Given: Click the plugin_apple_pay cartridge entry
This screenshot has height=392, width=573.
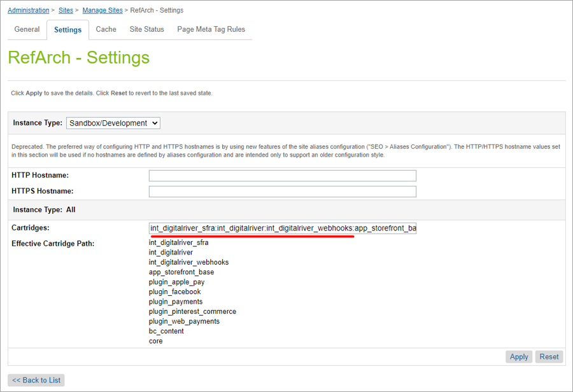Looking at the screenshot, I should [176, 282].
